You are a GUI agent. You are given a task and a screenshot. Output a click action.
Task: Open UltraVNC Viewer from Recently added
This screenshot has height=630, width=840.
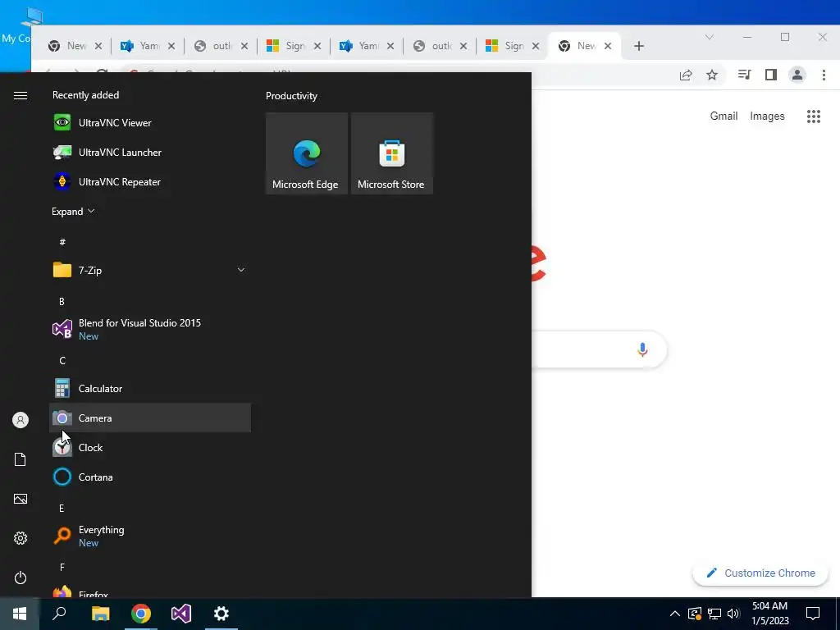pos(150,123)
